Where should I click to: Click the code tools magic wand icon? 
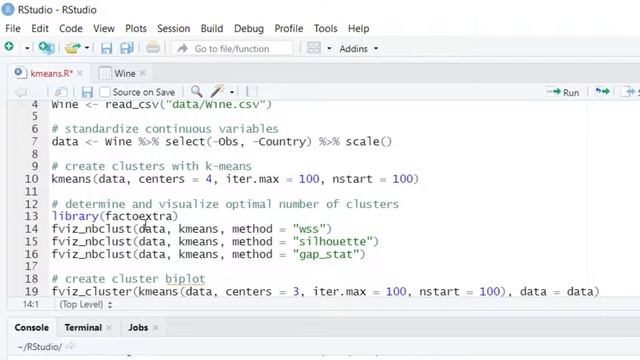tap(218, 91)
